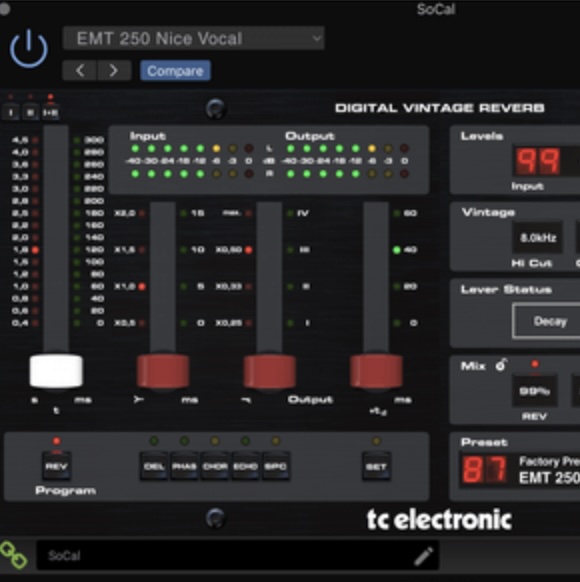Image resolution: width=580 pixels, height=582 pixels.
Task: Click the SoCal track name field
Action: pyautogui.click(x=237, y=555)
